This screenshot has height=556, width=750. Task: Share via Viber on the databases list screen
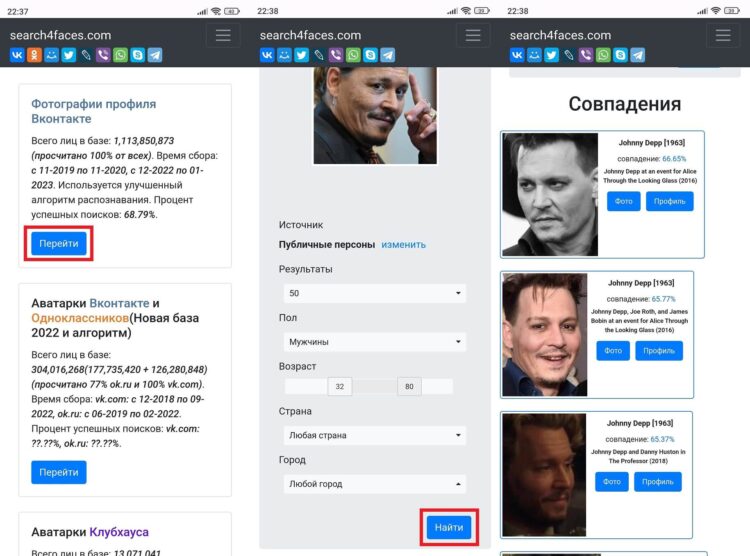[x=103, y=55]
